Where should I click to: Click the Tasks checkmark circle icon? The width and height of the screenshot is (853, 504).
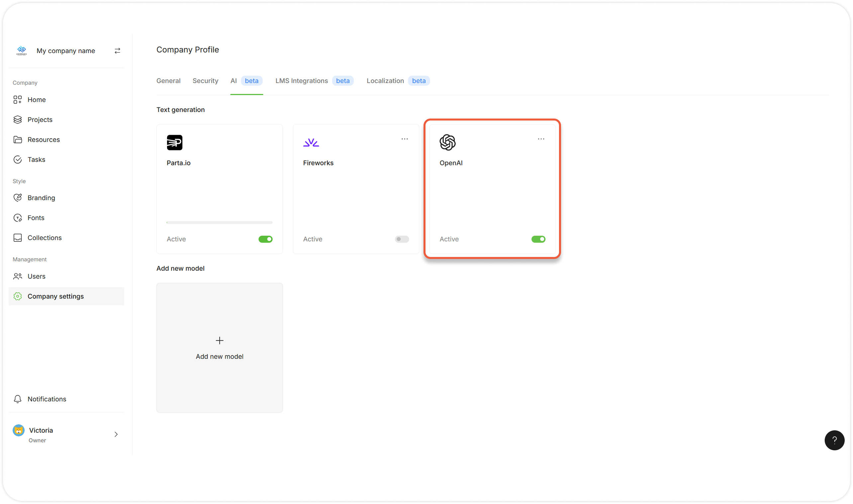17,160
